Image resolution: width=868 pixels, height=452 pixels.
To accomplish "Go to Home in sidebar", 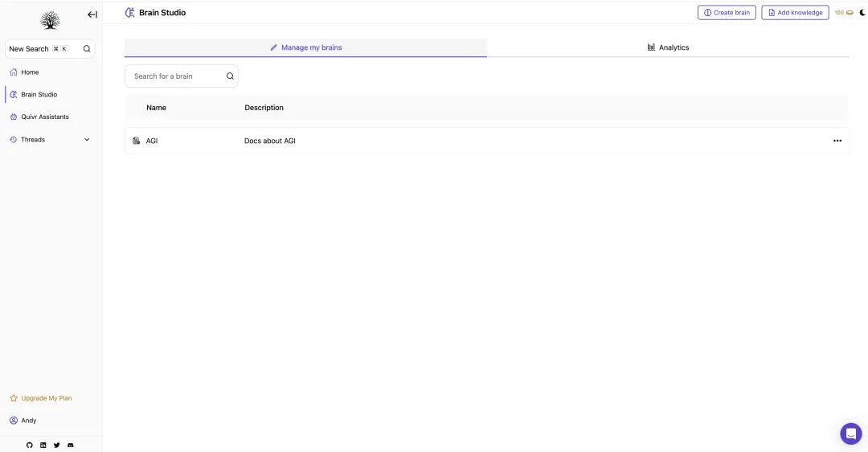I will [30, 72].
